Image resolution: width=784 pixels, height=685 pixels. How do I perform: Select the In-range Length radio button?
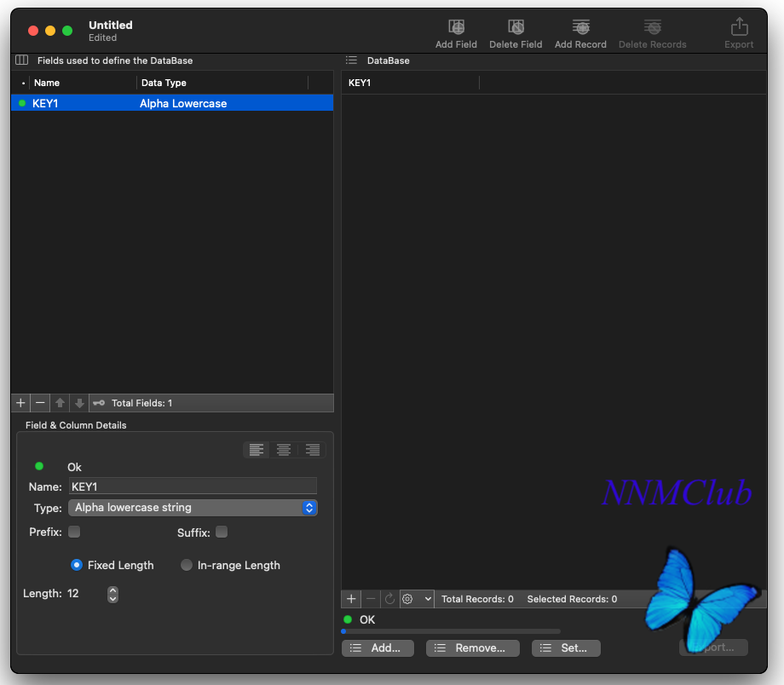187,565
